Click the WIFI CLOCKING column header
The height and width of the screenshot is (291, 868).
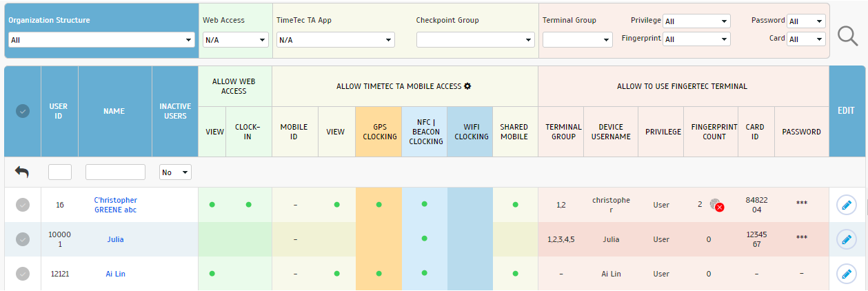coord(470,132)
